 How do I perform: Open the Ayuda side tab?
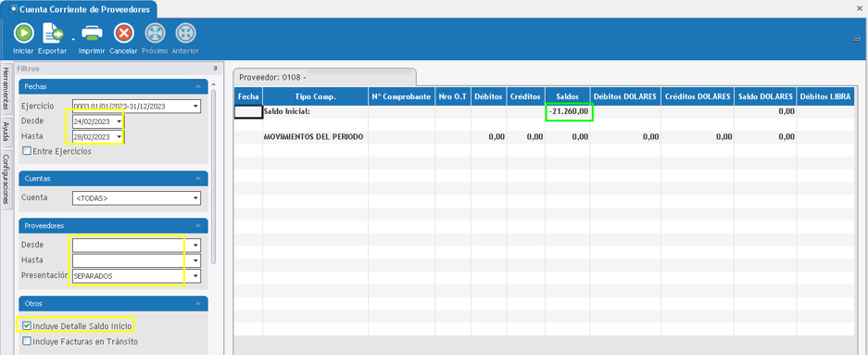pyautogui.click(x=6, y=133)
